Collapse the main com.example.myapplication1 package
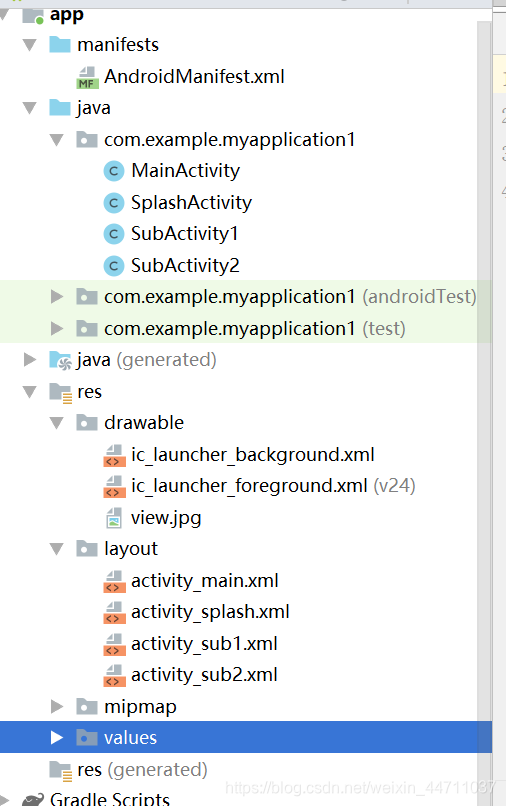This screenshot has width=506, height=806. pyautogui.click(x=57, y=140)
